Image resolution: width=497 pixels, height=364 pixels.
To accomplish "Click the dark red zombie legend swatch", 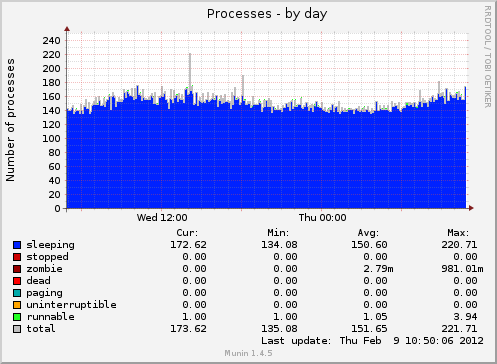I will tap(17, 269).
